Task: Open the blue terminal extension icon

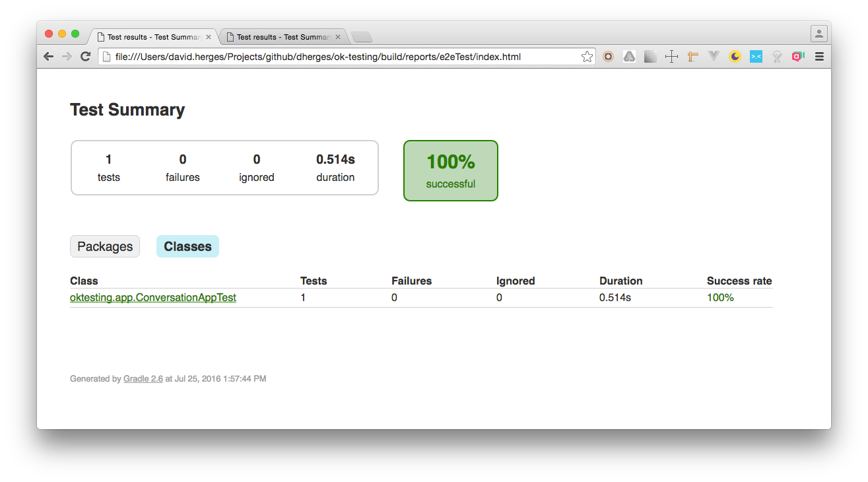Action: point(756,56)
